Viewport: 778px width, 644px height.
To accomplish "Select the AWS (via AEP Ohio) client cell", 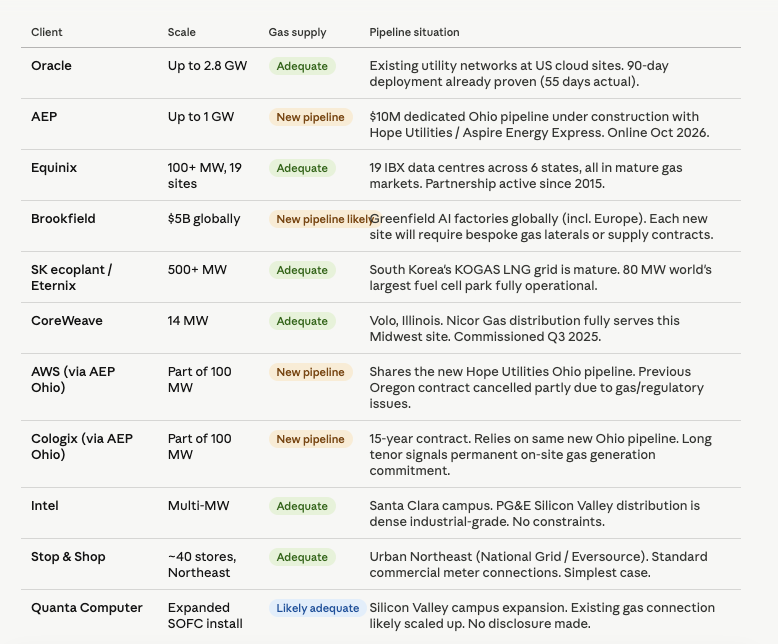I will coord(73,380).
